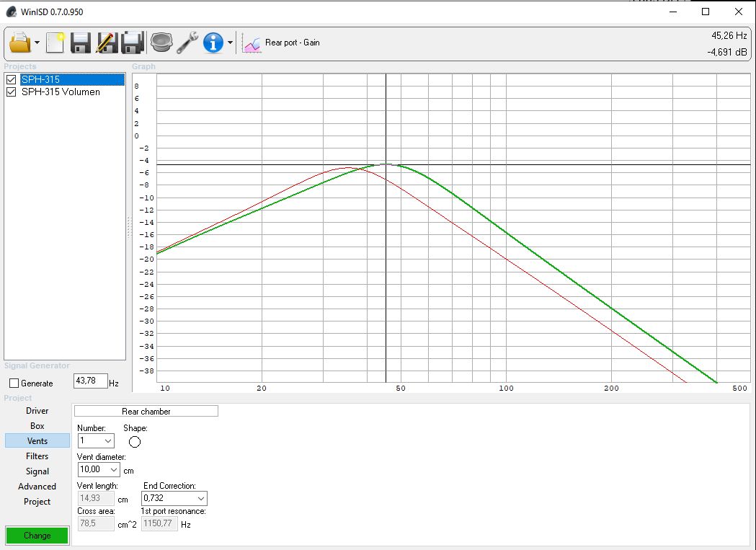Click the signal generator frequency field
756x550 pixels.
pyautogui.click(x=90, y=381)
